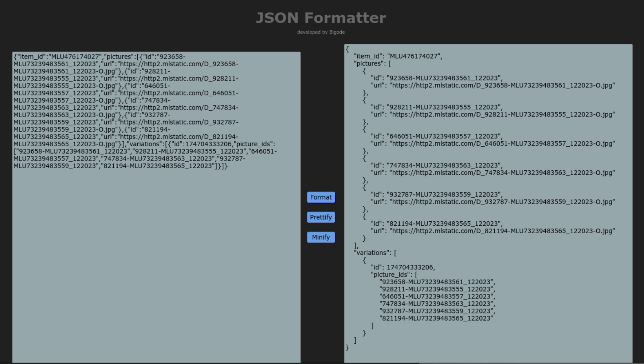Click the "id": "646051-MLU73239483557_122023" output line

(x=437, y=136)
